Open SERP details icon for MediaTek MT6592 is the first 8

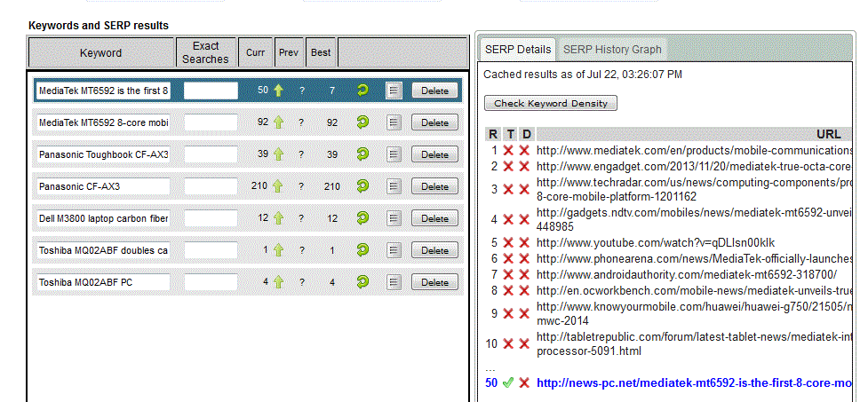(394, 91)
